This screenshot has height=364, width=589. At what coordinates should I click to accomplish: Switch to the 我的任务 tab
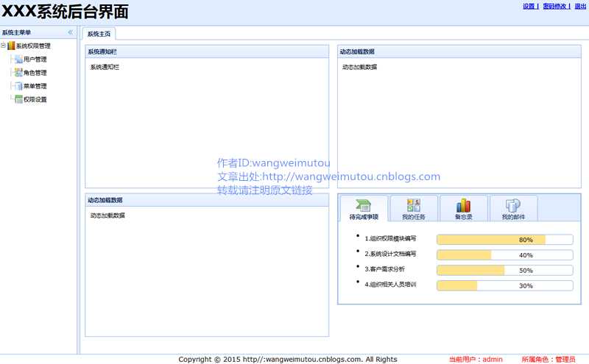tap(414, 210)
